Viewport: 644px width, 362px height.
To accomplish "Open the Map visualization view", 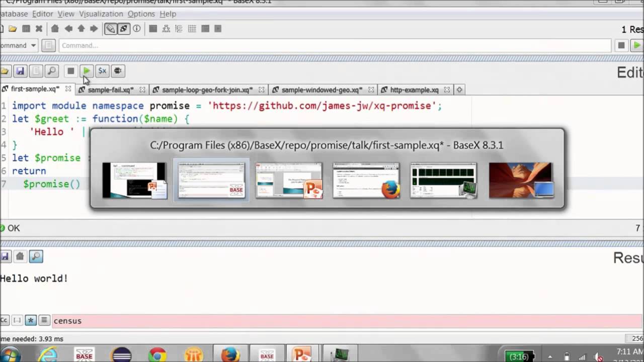I will pos(153,29).
